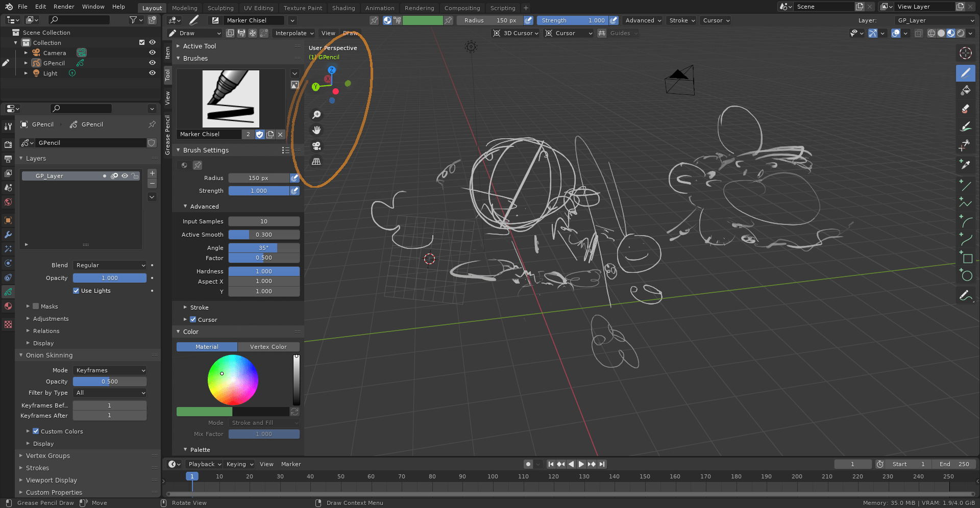Viewport: 980px width, 508px height.
Task: Open the onion skinning Mode Keyframes dropdown
Action: (x=110, y=370)
